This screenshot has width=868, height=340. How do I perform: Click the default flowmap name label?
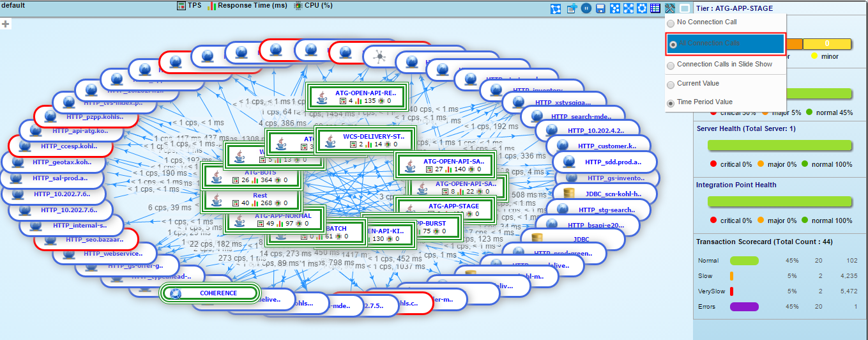click(x=13, y=5)
